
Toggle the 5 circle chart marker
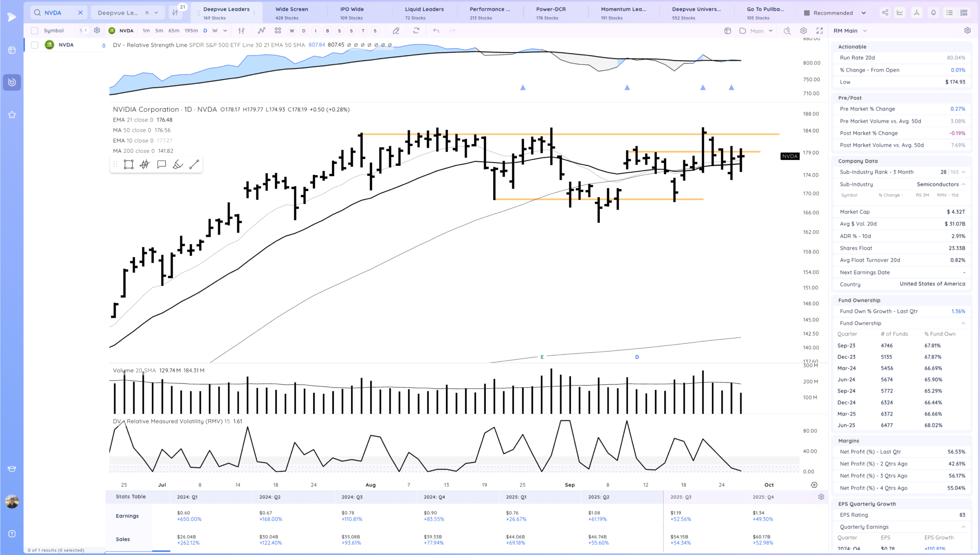[375, 31]
